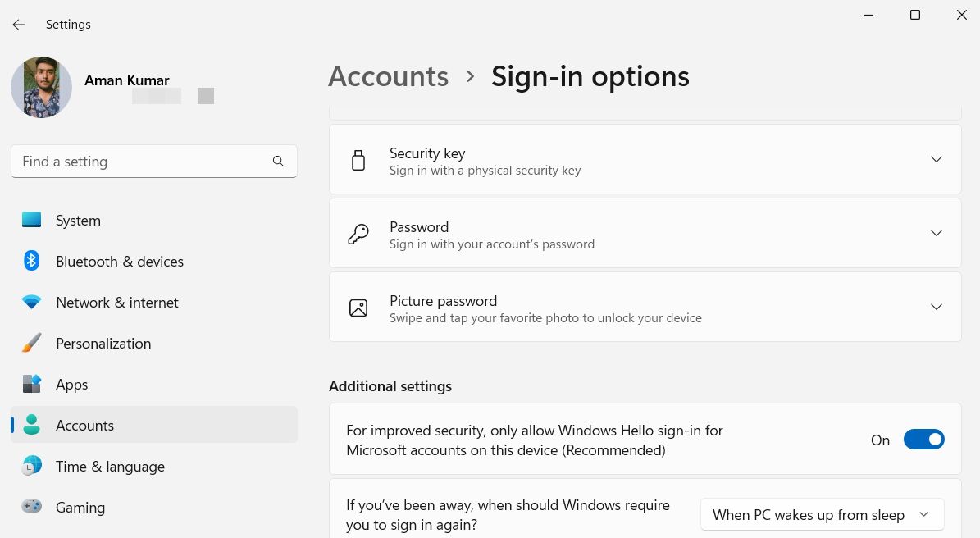
Task: Click the Picture password image icon
Action: point(358,308)
